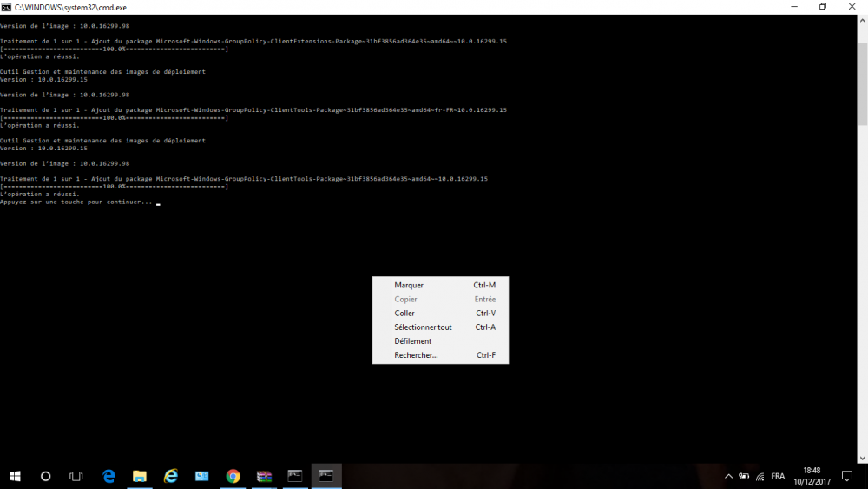Image resolution: width=868 pixels, height=489 pixels.
Task: Click the scrollbar up arrow
Action: tap(863, 21)
